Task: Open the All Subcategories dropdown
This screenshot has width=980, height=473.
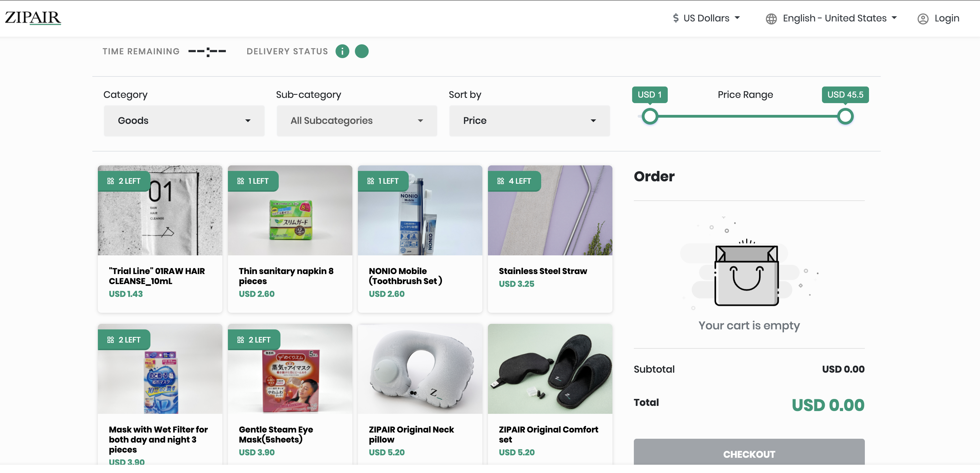Action: tap(357, 121)
